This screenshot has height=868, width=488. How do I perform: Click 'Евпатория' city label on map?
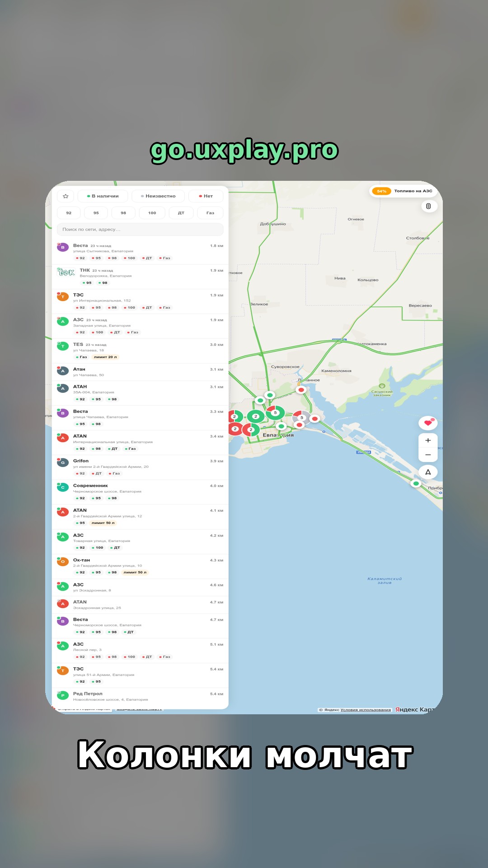coord(278,435)
